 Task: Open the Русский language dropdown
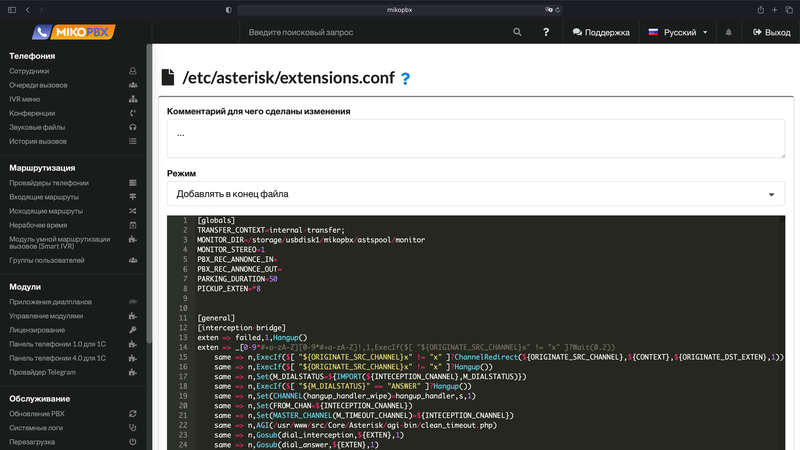click(x=678, y=32)
